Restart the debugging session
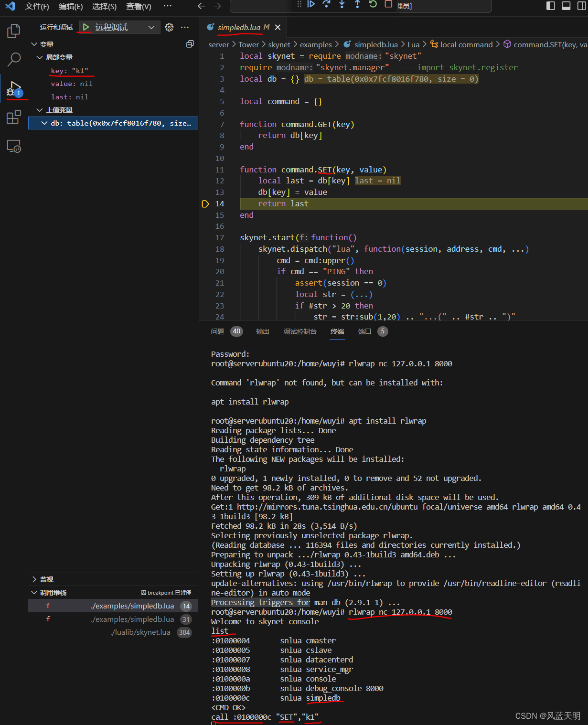This screenshot has width=588, height=725. click(373, 4)
